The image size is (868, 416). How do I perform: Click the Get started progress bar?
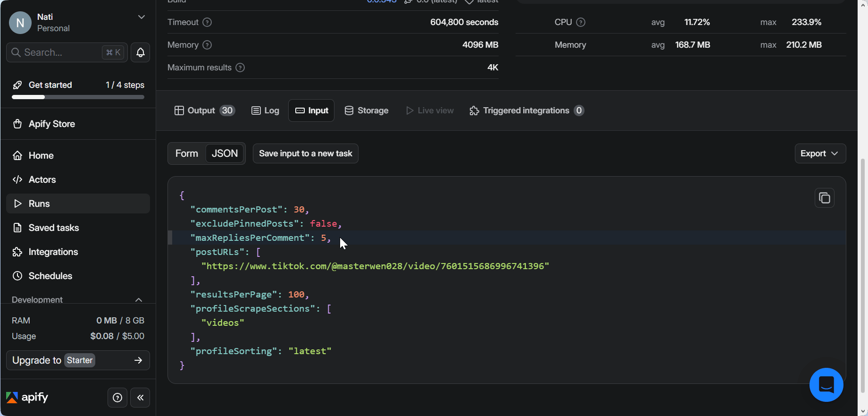[x=78, y=97]
